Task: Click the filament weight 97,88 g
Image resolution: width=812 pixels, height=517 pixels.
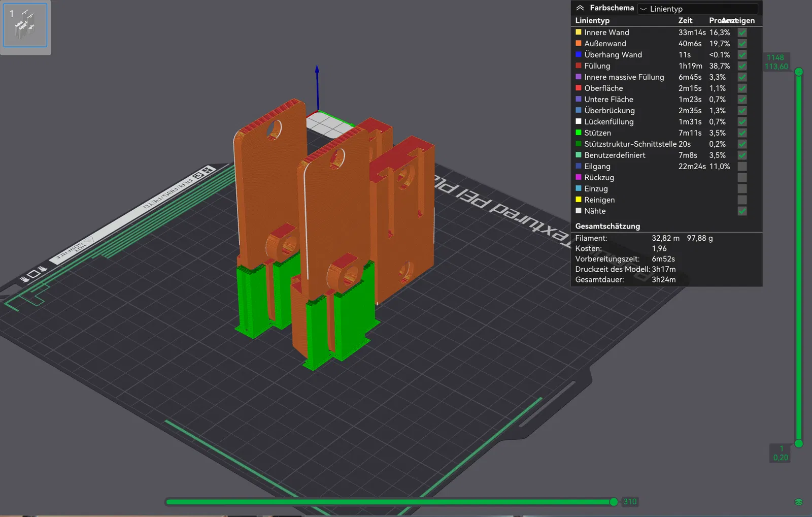Action: [700, 238]
